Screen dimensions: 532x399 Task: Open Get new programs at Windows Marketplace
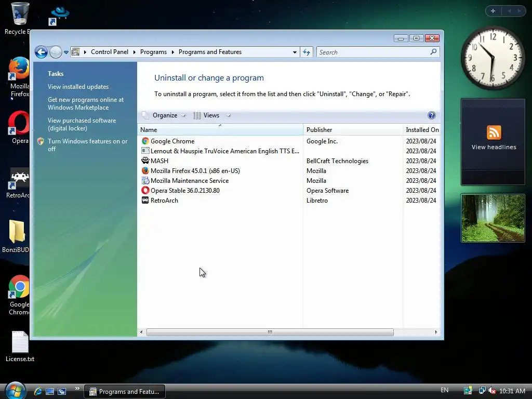[x=86, y=103]
